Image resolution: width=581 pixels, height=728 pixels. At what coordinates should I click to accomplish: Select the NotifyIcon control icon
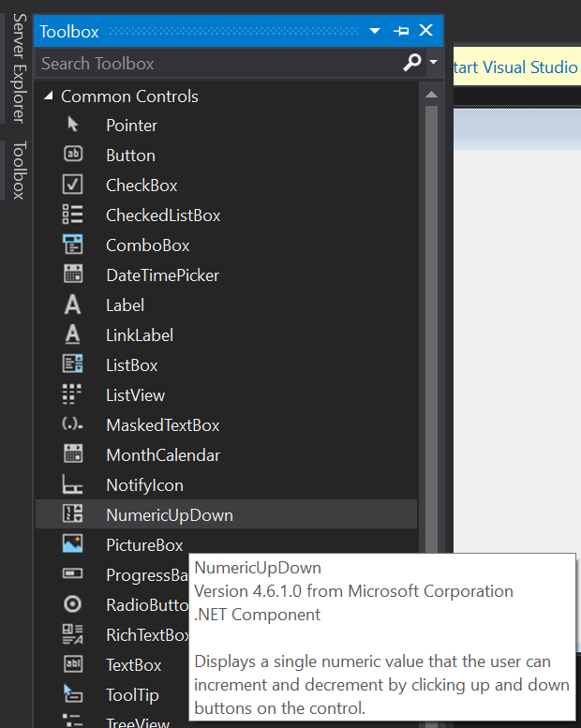[x=72, y=483]
